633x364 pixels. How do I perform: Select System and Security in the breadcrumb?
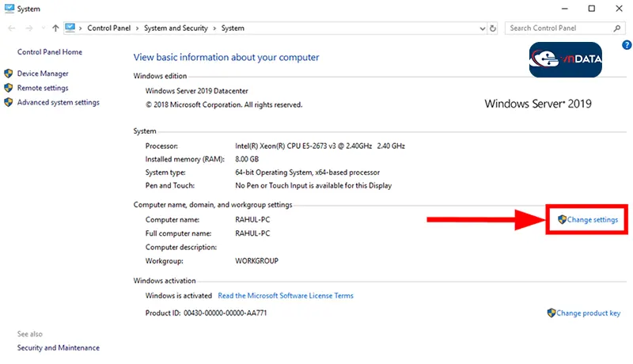[176, 28]
